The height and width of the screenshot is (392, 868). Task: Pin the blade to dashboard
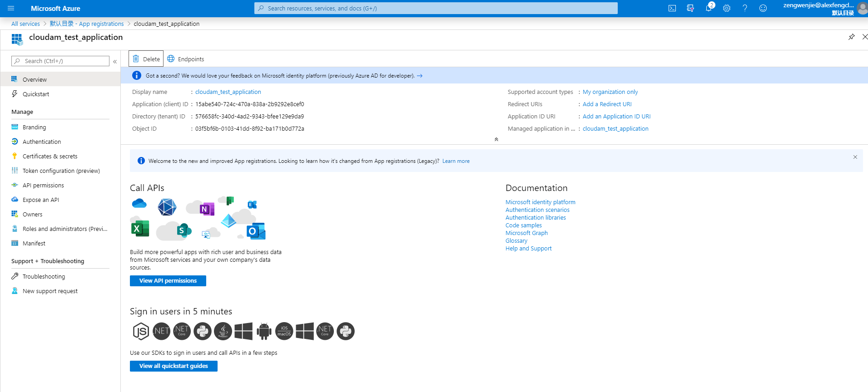[x=851, y=37]
